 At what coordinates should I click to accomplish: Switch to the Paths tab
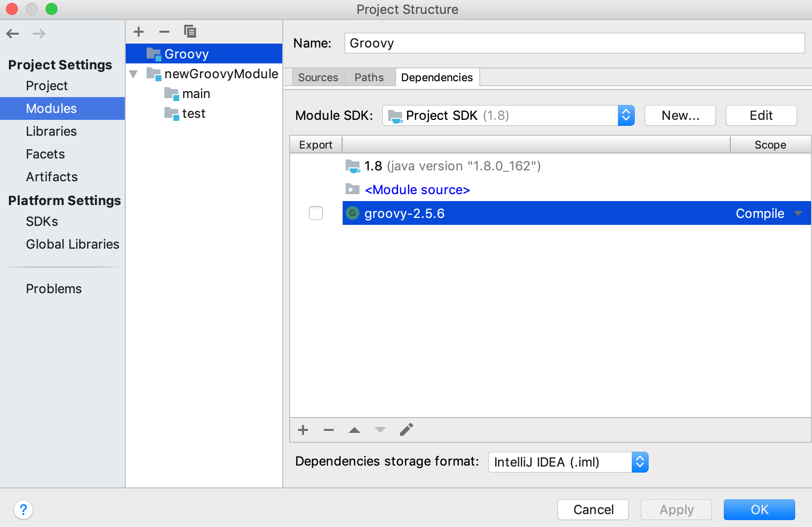(369, 77)
